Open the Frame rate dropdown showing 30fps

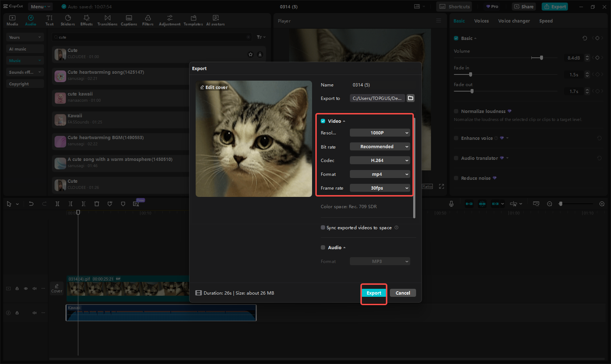[x=380, y=188]
